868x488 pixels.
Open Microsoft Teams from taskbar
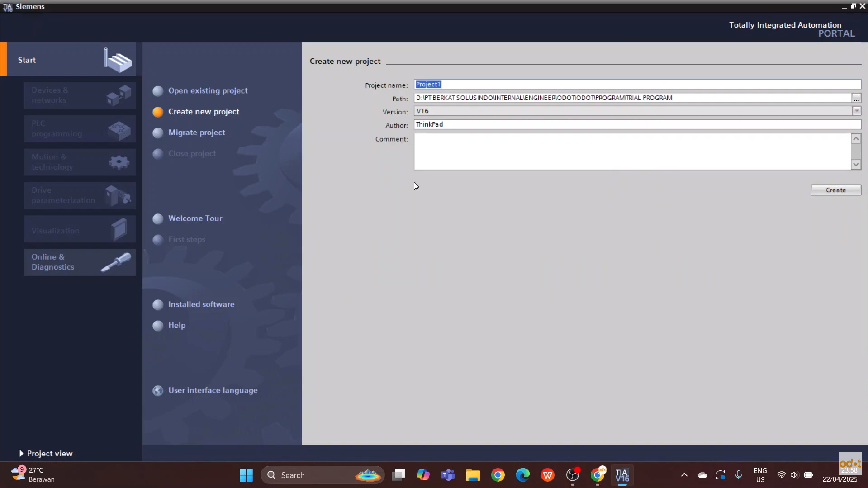[448, 475]
